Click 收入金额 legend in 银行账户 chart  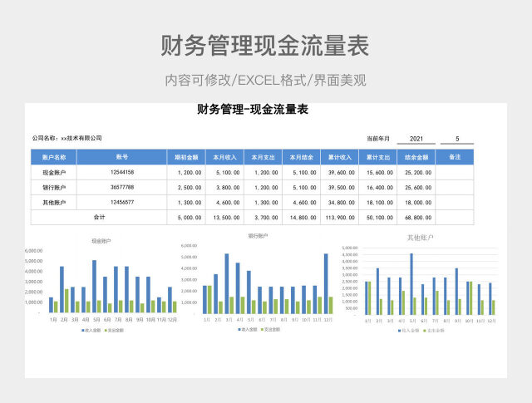click(248, 329)
